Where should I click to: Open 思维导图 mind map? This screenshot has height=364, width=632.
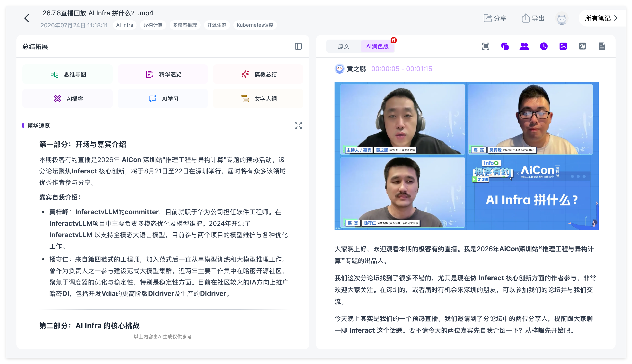pos(67,74)
